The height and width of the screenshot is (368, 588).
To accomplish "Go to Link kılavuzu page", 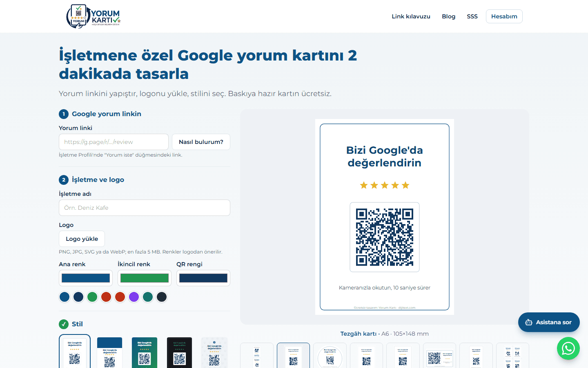I will 411,16.
